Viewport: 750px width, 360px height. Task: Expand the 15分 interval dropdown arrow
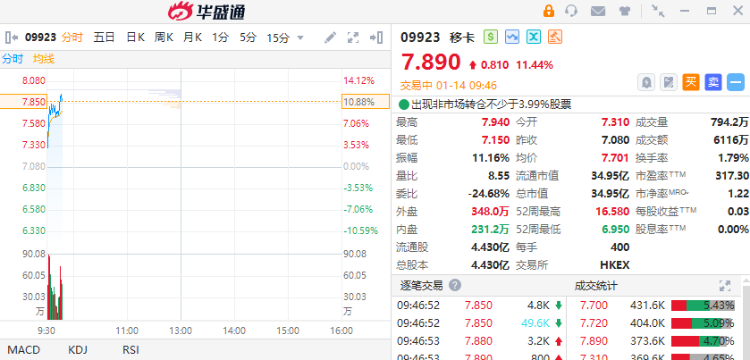tap(300, 38)
